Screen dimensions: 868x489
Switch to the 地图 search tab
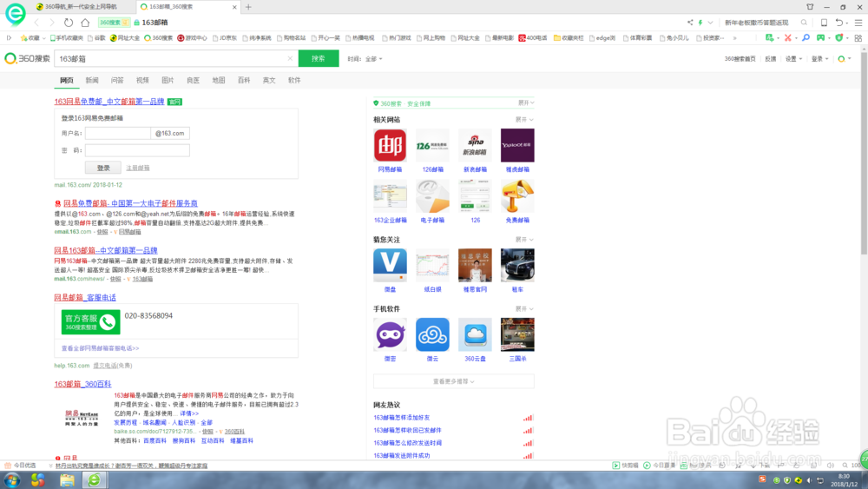click(x=218, y=80)
